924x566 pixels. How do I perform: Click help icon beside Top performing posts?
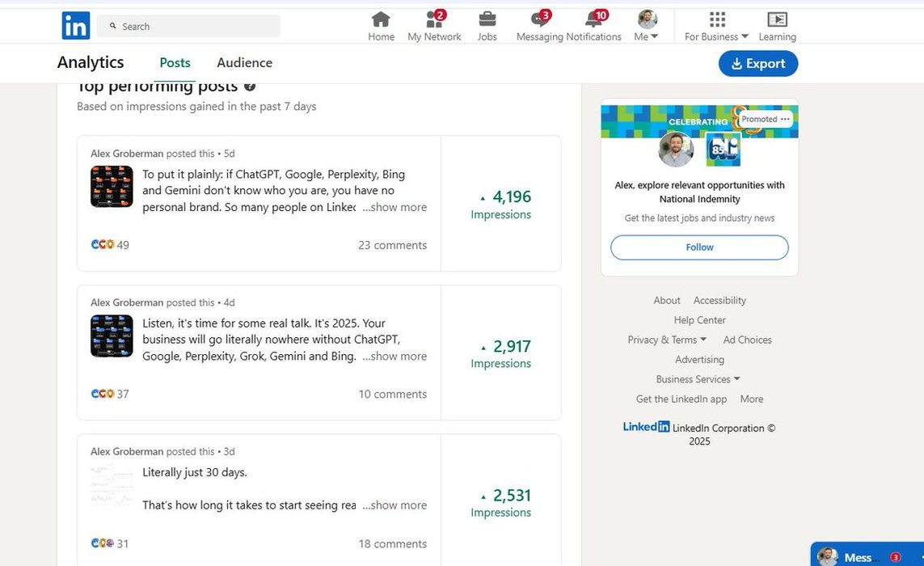[250, 87]
